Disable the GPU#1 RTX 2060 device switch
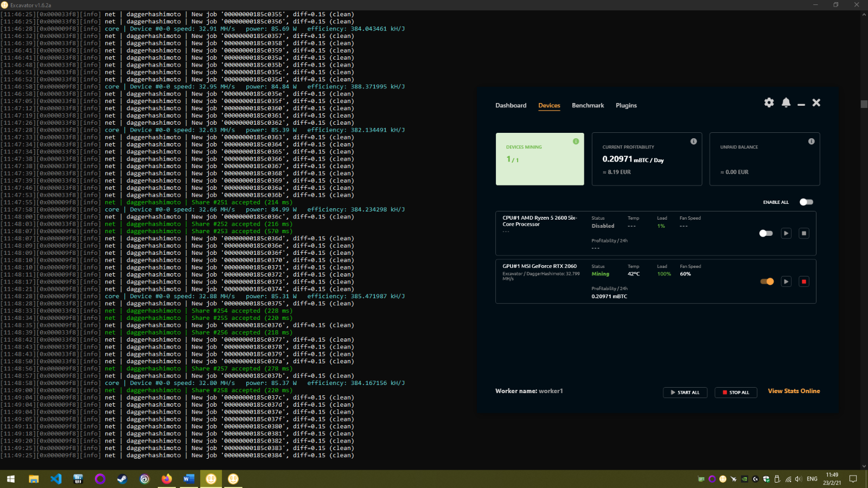This screenshot has height=488, width=868. (x=767, y=281)
